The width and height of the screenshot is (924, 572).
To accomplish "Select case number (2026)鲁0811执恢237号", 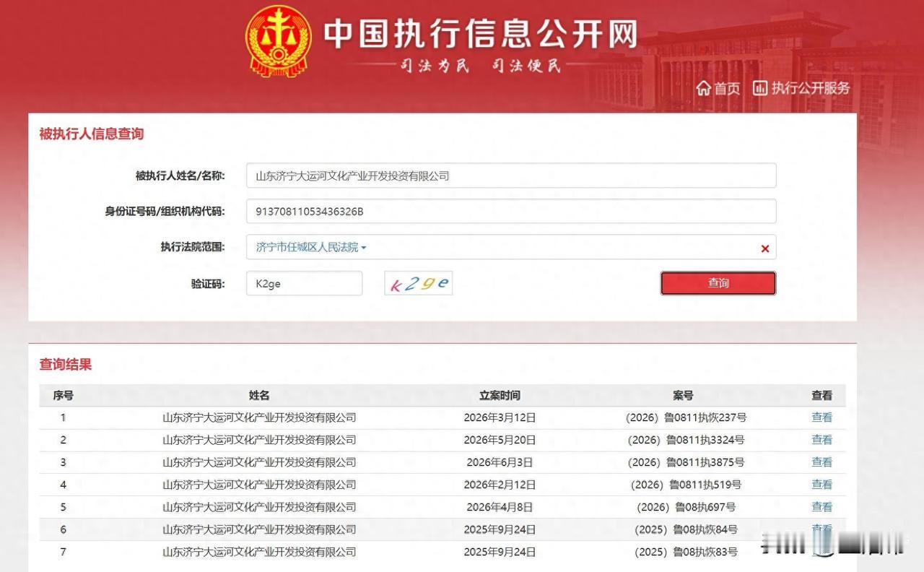I will (686, 417).
